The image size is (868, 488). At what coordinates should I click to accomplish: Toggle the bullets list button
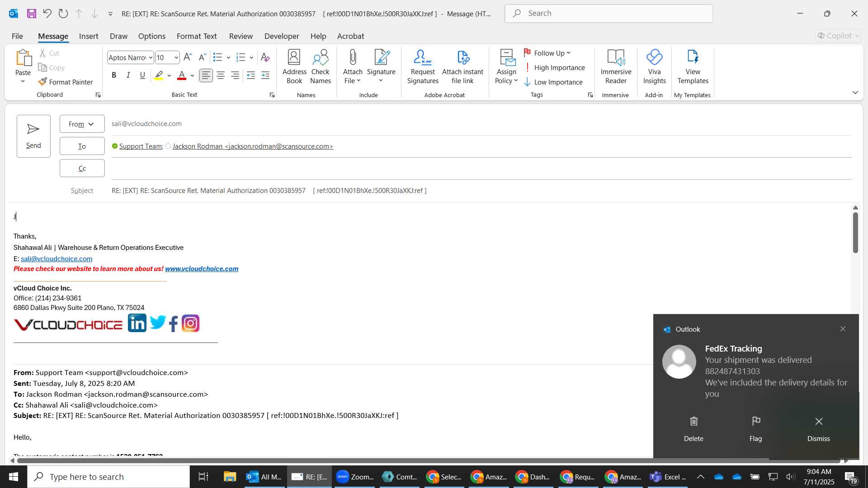click(x=217, y=57)
